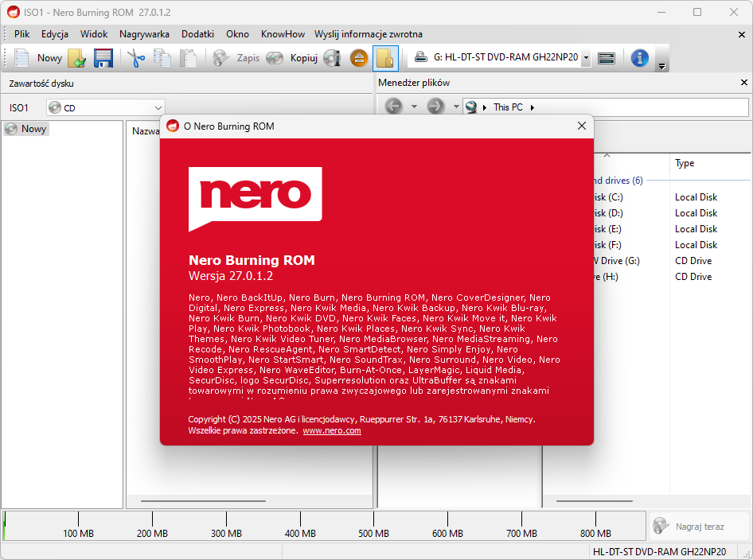
Task: Click the Wersja 27.0.1.2 text
Action: coord(231,276)
